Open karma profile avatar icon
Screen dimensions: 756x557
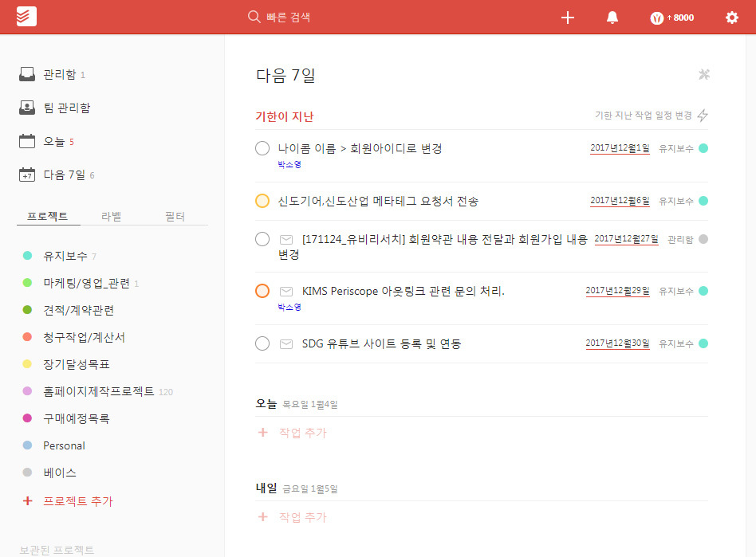tap(656, 18)
